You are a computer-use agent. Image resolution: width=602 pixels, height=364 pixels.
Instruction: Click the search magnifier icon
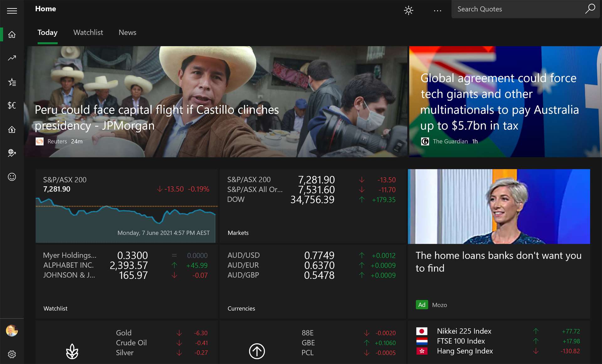pos(590,9)
